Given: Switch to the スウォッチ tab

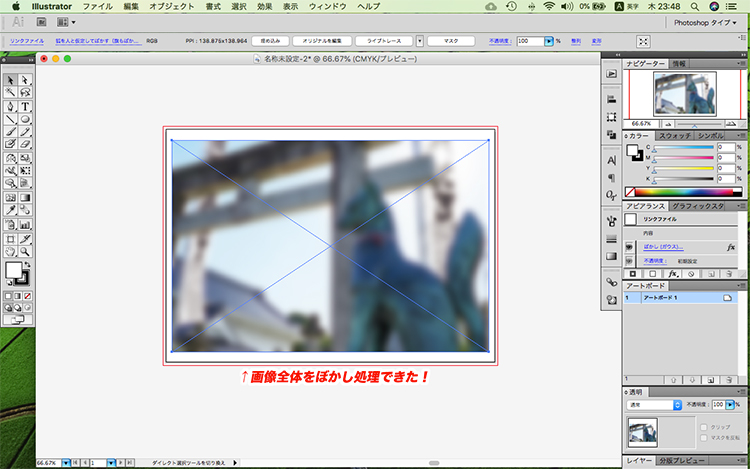Looking at the screenshot, I should click(x=675, y=136).
